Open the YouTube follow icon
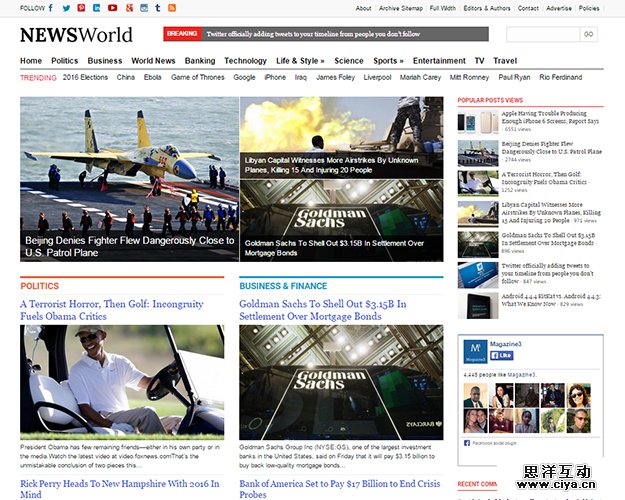This screenshot has height=500, width=625. 112,8
